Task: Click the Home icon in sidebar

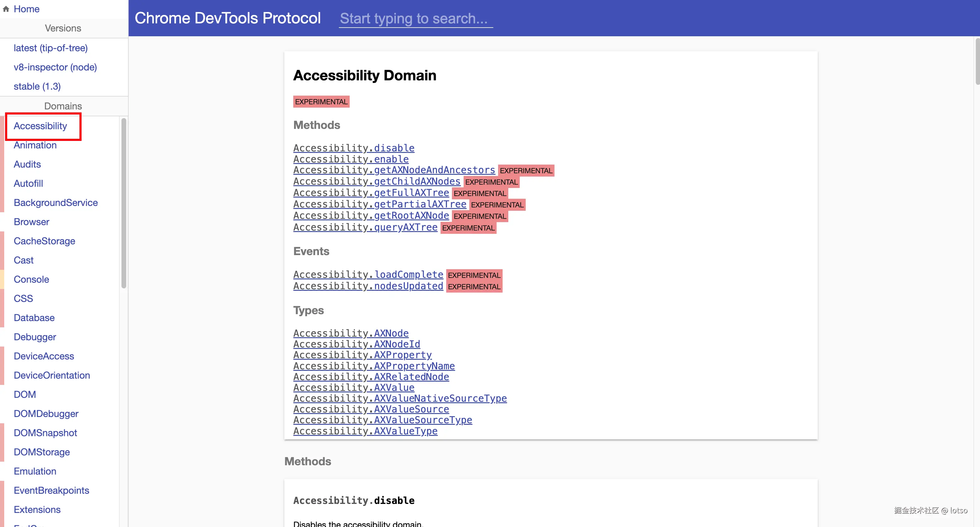Action: [x=6, y=9]
